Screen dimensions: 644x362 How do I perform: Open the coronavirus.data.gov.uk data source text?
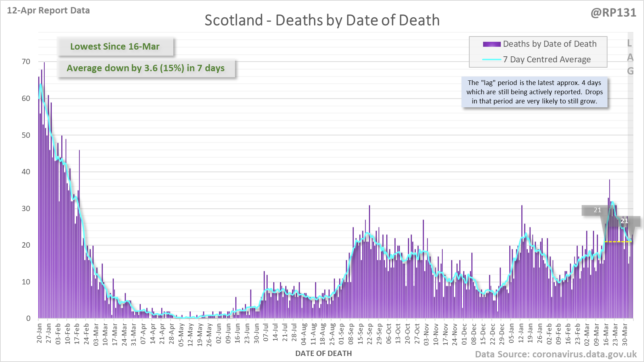pos(556,354)
